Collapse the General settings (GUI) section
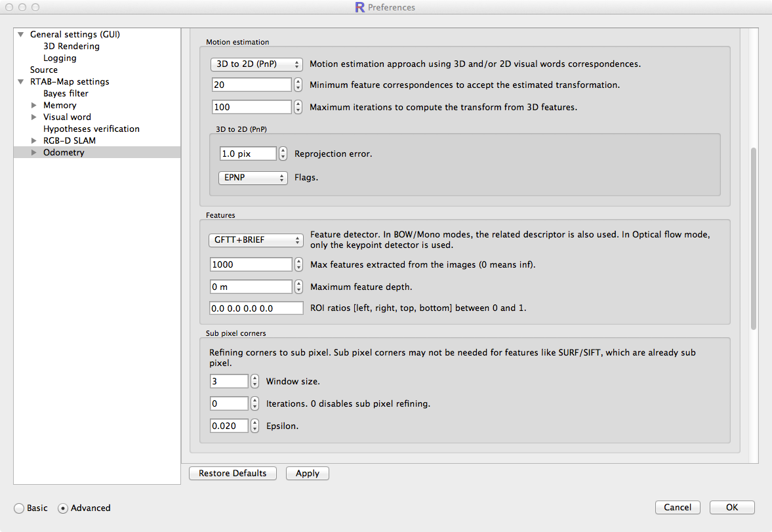772x532 pixels. [x=21, y=35]
